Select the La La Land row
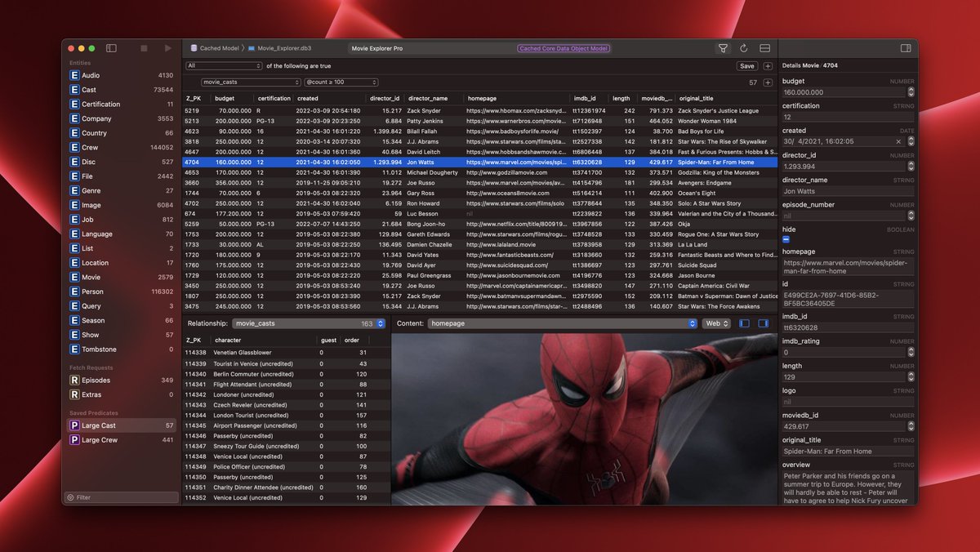 pos(480,244)
